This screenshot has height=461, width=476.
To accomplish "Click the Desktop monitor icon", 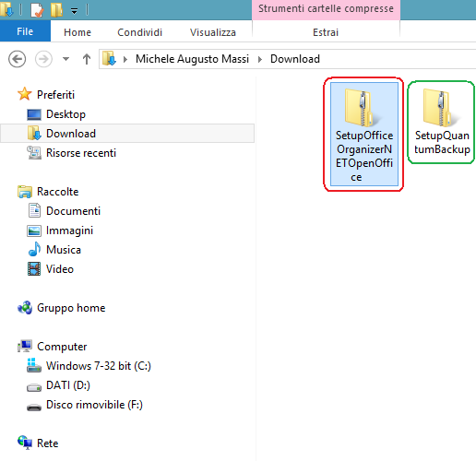I will click(34, 114).
